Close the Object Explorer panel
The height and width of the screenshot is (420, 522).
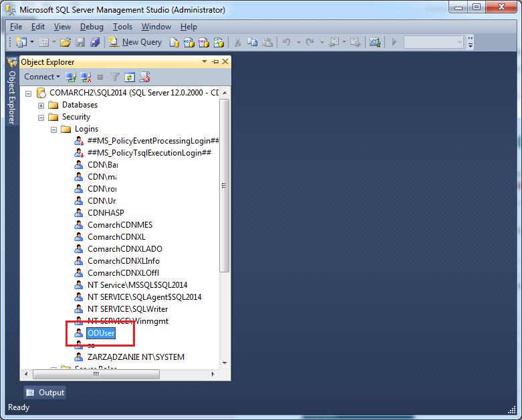pyautogui.click(x=225, y=61)
